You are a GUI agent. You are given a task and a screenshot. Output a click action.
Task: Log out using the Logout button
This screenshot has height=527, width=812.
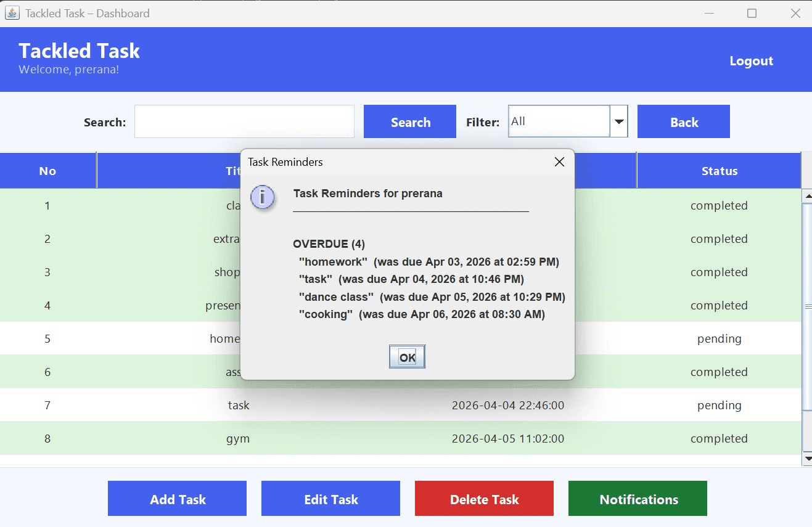pyautogui.click(x=751, y=60)
